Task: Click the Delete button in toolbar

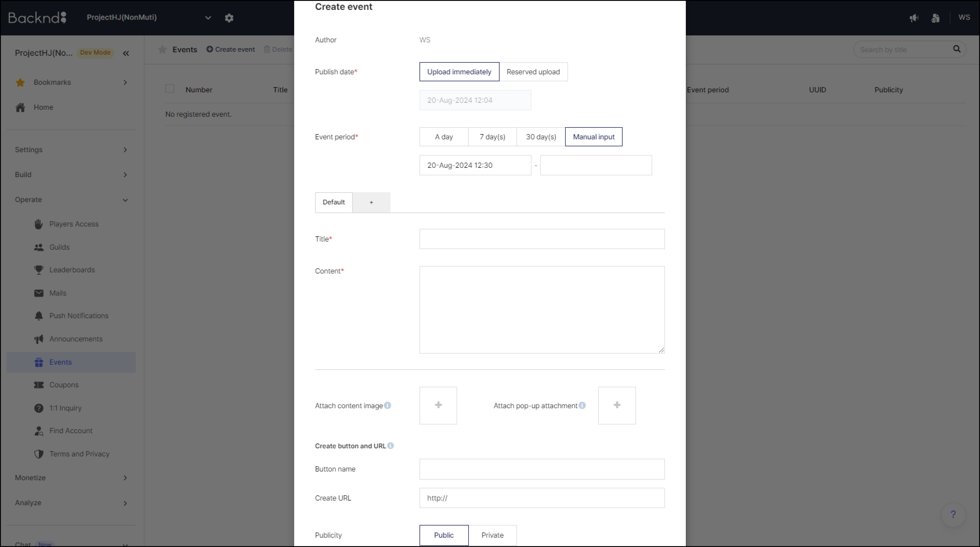Action: [x=278, y=50]
